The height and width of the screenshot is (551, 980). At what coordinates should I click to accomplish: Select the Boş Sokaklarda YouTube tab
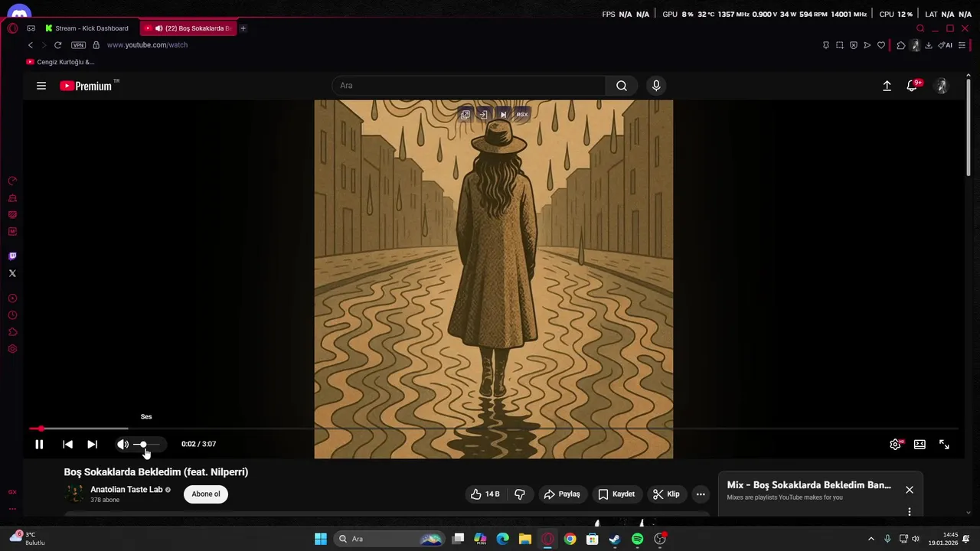tap(188, 28)
